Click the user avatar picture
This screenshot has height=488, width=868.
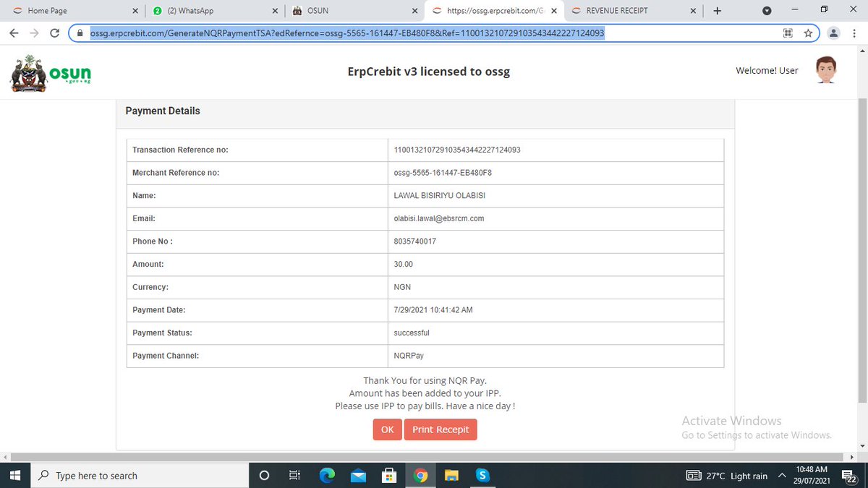[826, 71]
